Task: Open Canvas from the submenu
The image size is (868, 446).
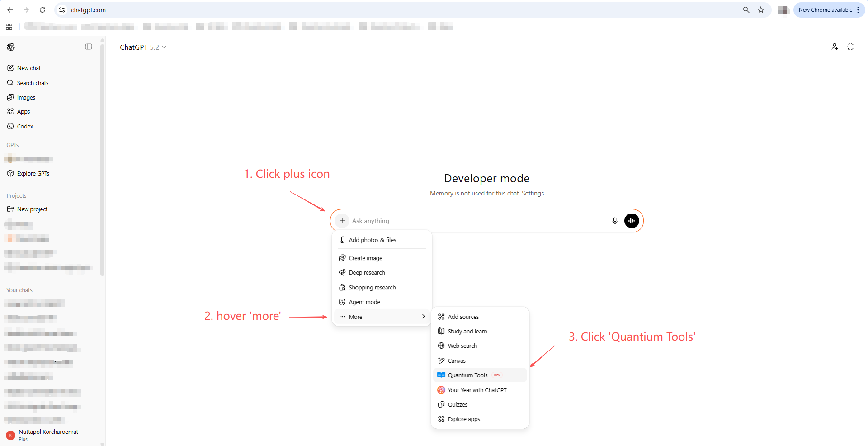Action: pos(480,361)
